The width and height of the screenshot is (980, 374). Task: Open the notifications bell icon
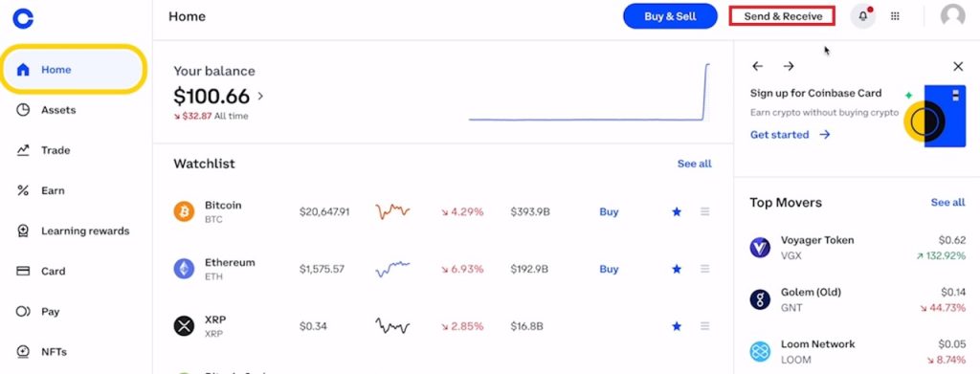[x=863, y=16]
